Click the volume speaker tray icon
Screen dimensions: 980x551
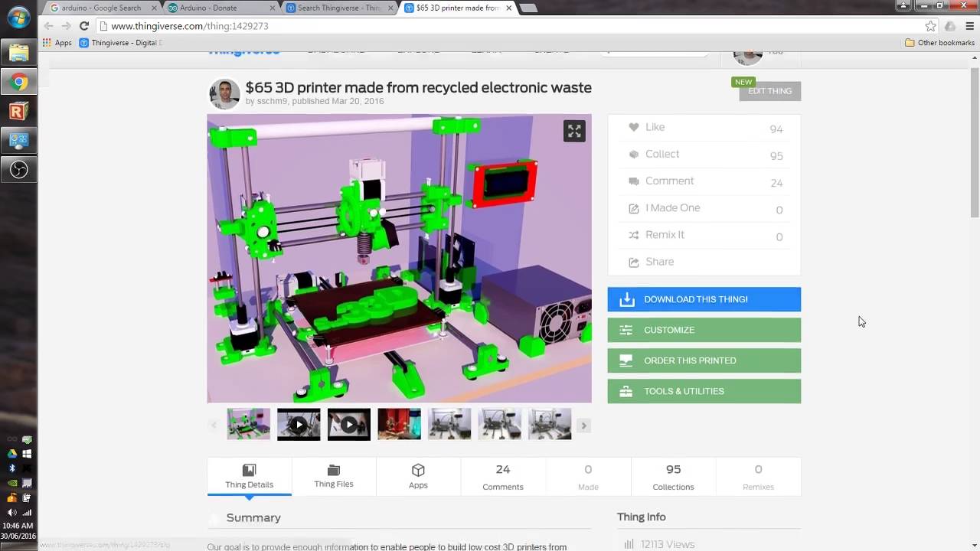[12, 512]
